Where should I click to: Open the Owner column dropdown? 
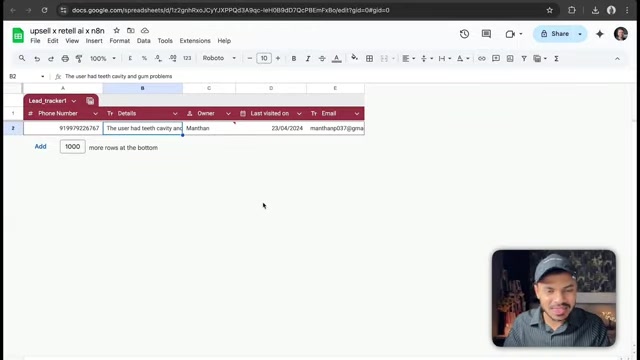pos(228,113)
